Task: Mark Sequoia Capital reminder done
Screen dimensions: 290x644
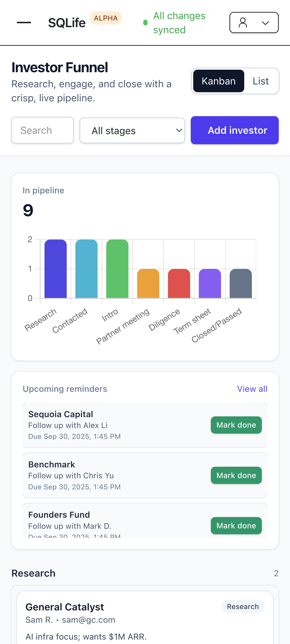Action: coord(236,425)
